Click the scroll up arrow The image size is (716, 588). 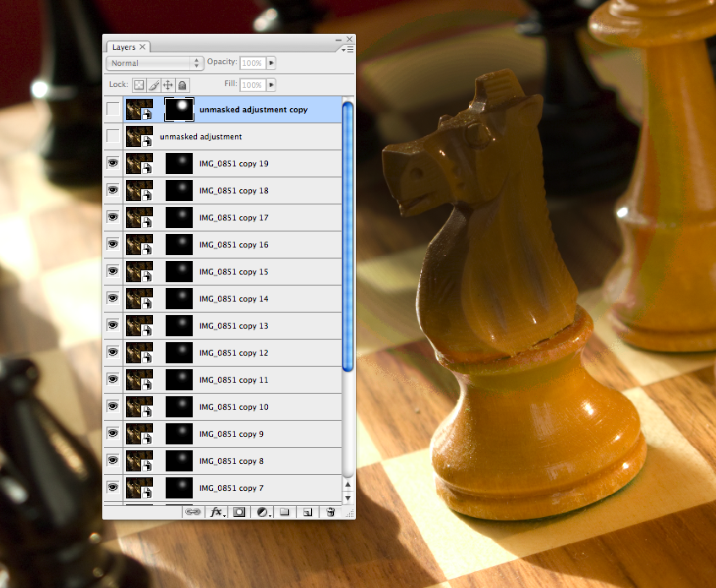347,484
